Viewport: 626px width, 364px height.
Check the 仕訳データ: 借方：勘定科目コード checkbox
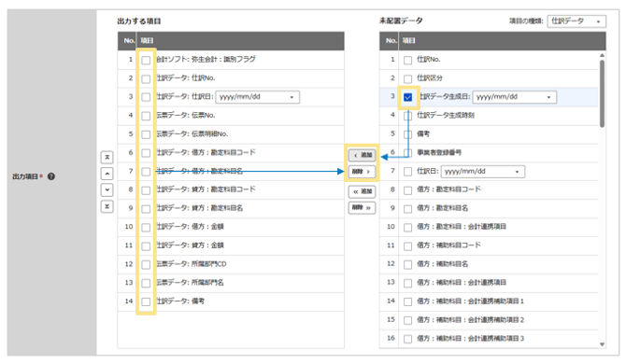tap(146, 153)
